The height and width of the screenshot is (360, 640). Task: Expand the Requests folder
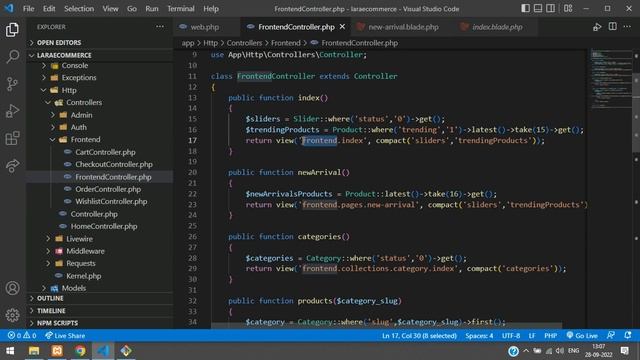point(80,263)
